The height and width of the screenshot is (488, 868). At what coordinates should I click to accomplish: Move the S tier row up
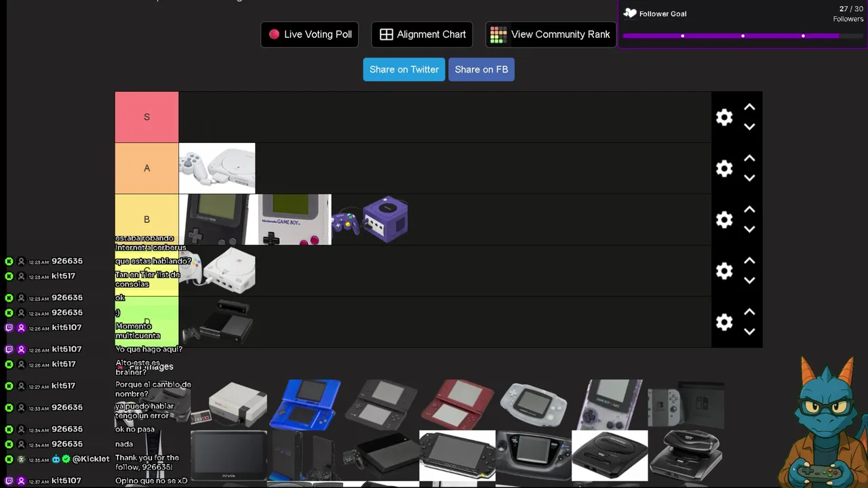749,107
